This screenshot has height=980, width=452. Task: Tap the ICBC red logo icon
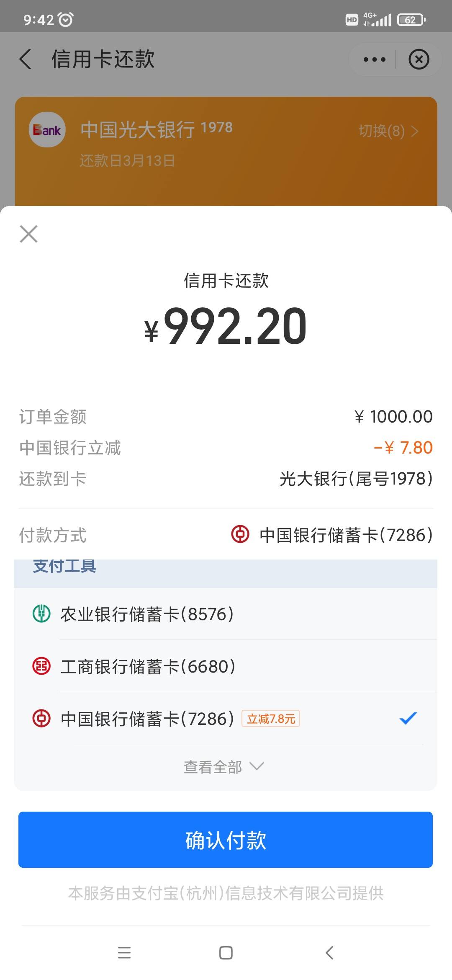click(x=41, y=666)
